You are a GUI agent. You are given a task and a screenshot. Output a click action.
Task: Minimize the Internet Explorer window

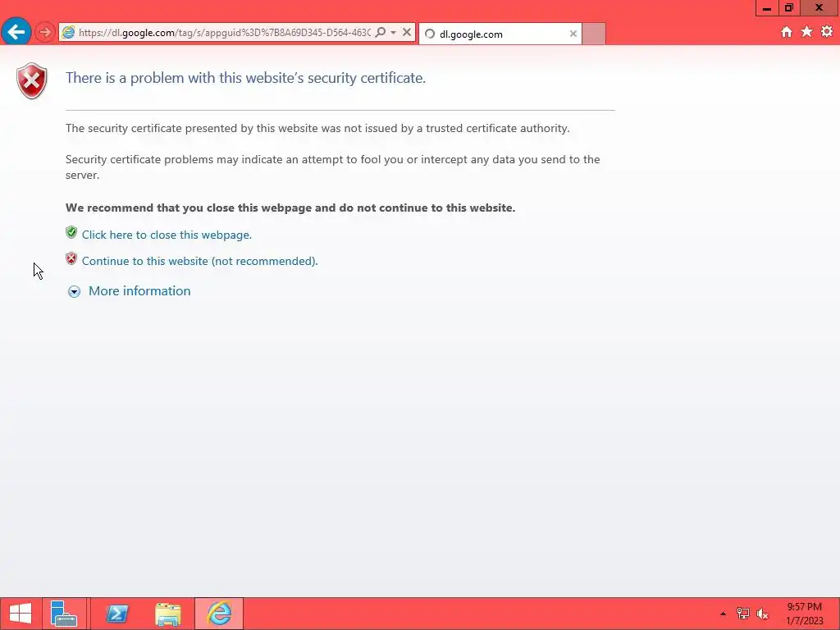click(767, 8)
